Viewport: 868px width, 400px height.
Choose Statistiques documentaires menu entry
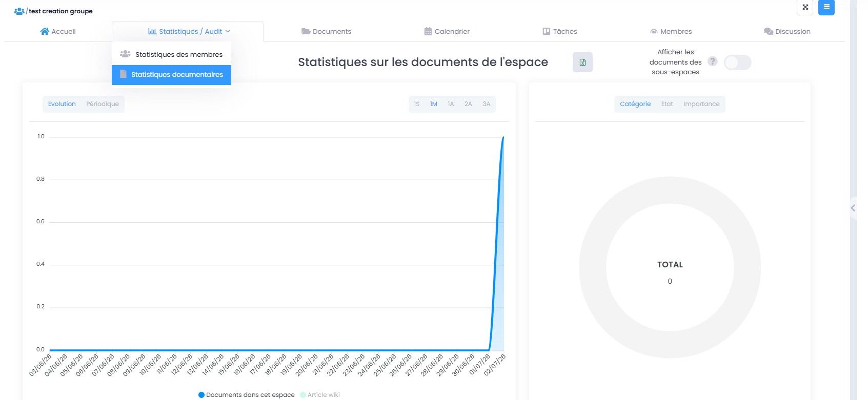click(171, 75)
